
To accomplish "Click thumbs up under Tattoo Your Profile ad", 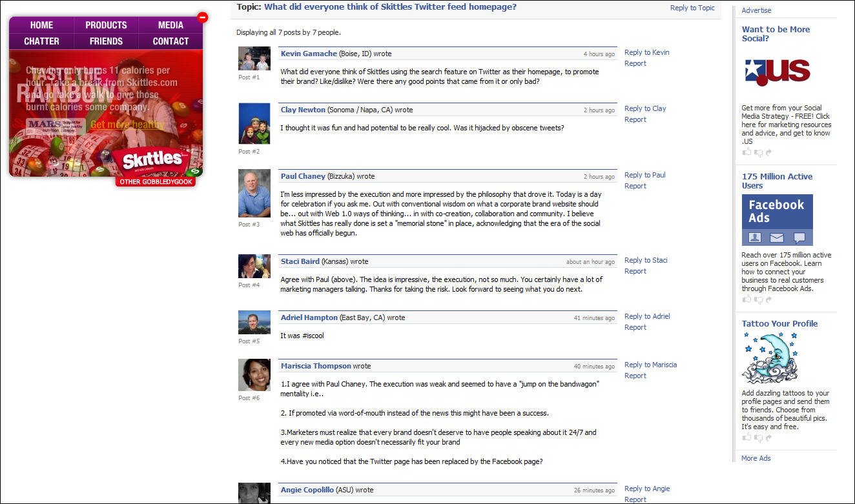I will coord(747,438).
